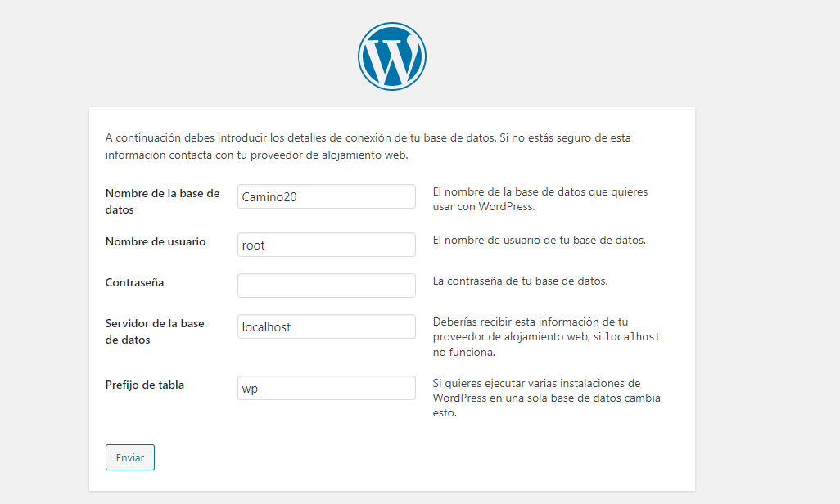Click the WordPress logo
The height and width of the screenshot is (504, 840).
392,56
